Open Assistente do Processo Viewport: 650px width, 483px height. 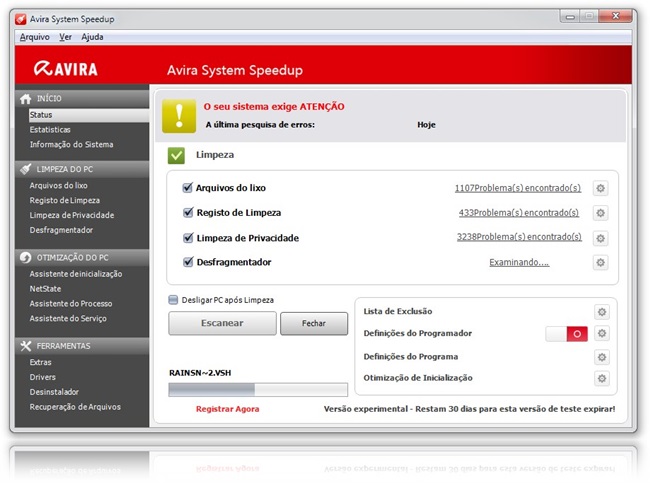[71, 304]
